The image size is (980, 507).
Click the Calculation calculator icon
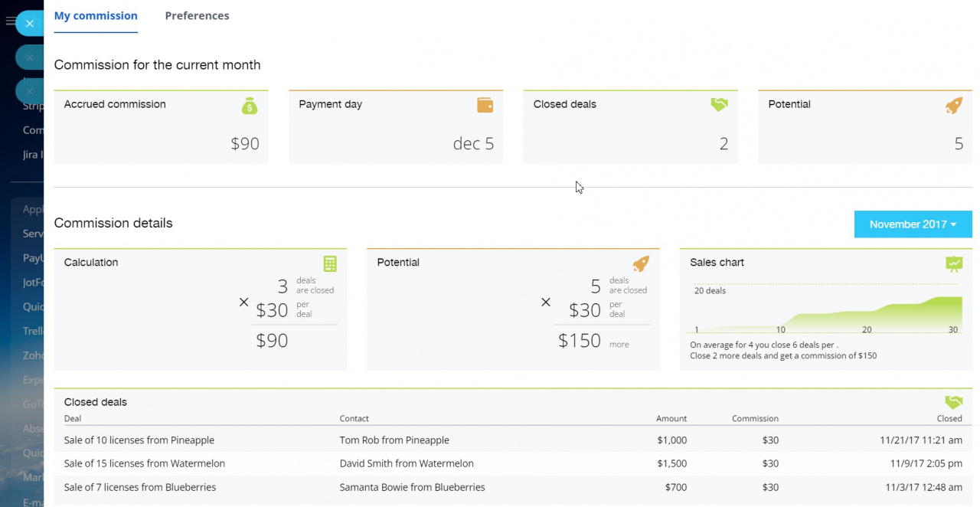pos(330,263)
